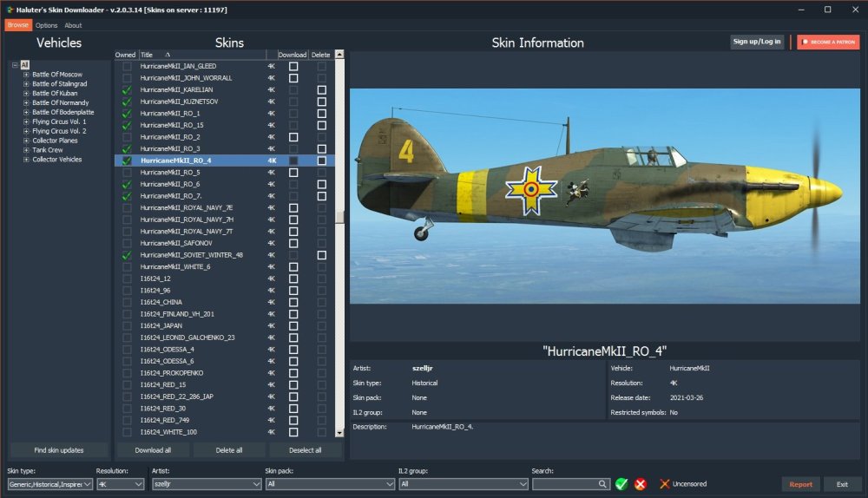This screenshot has height=498, width=868.
Task: Click the Find skin updates button
Action: click(x=59, y=450)
